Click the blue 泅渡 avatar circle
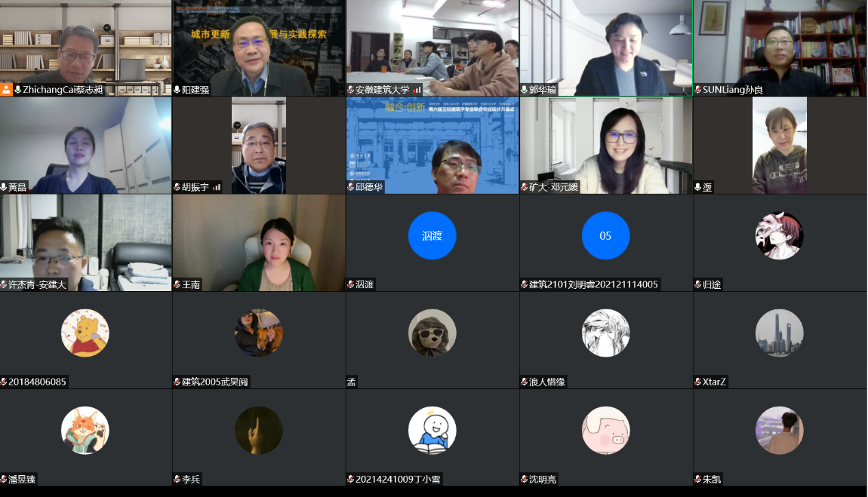Viewport: 868px width, 497px height. 432,235
